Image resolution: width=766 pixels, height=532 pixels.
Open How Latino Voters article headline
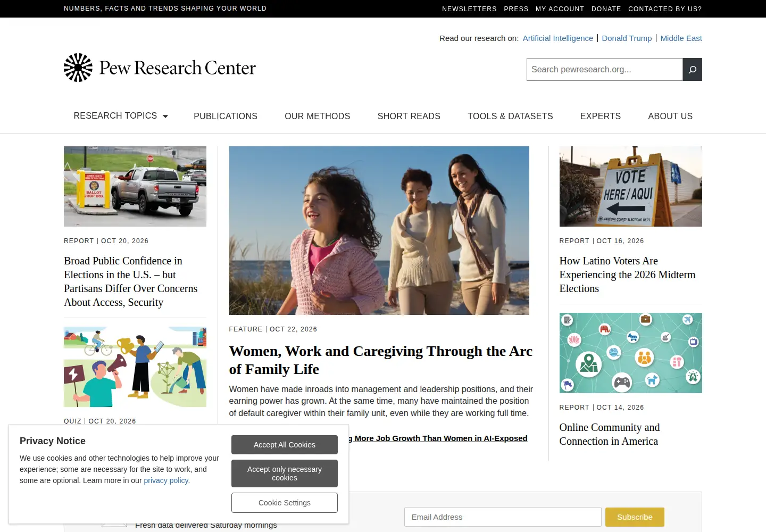(x=628, y=275)
